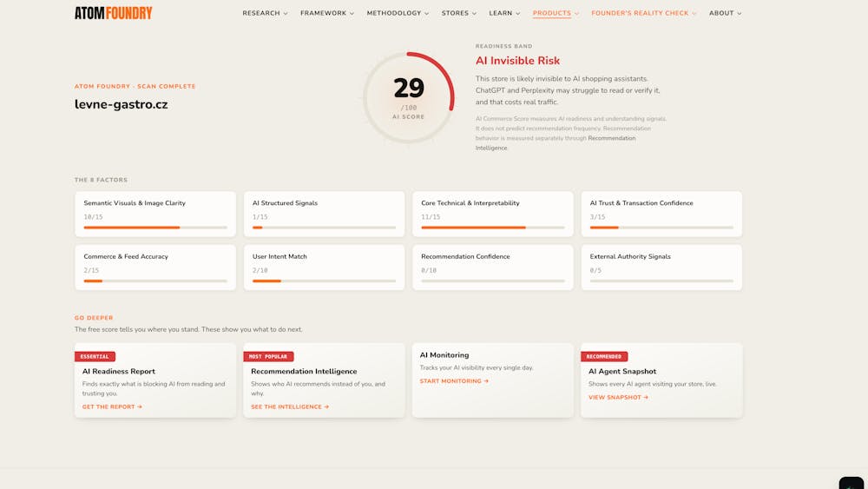This screenshot has width=868, height=489.
Task: Open the AI Readiness Report title
Action: pyautogui.click(x=118, y=372)
